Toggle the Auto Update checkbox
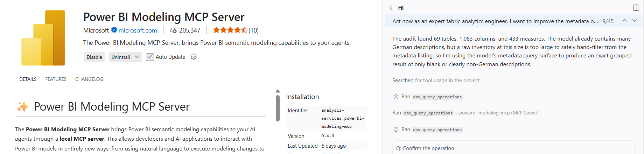Viewport: 644px width, 154px height. (150, 57)
